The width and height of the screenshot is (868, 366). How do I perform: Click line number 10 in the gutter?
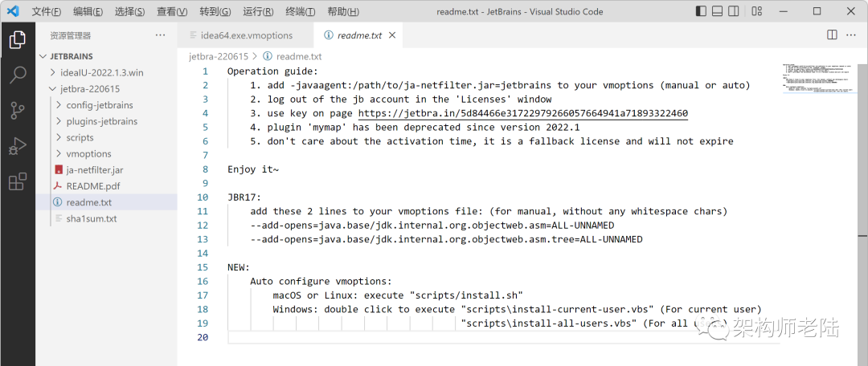coord(203,197)
